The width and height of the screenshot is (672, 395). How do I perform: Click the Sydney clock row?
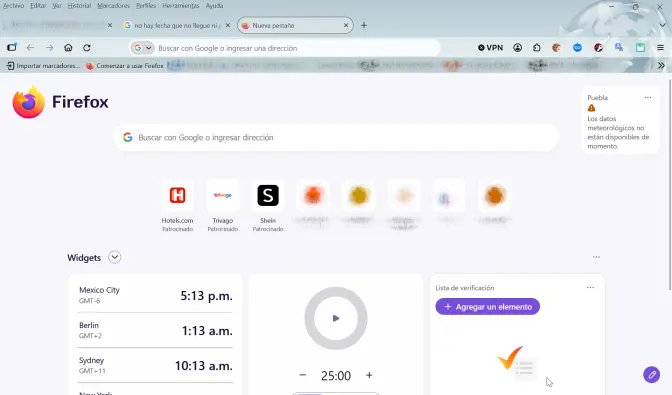point(156,365)
